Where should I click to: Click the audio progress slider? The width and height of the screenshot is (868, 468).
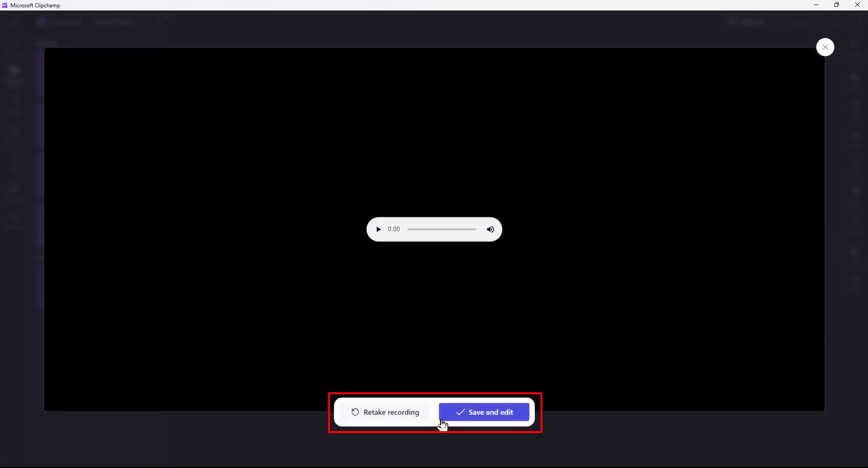tap(441, 229)
